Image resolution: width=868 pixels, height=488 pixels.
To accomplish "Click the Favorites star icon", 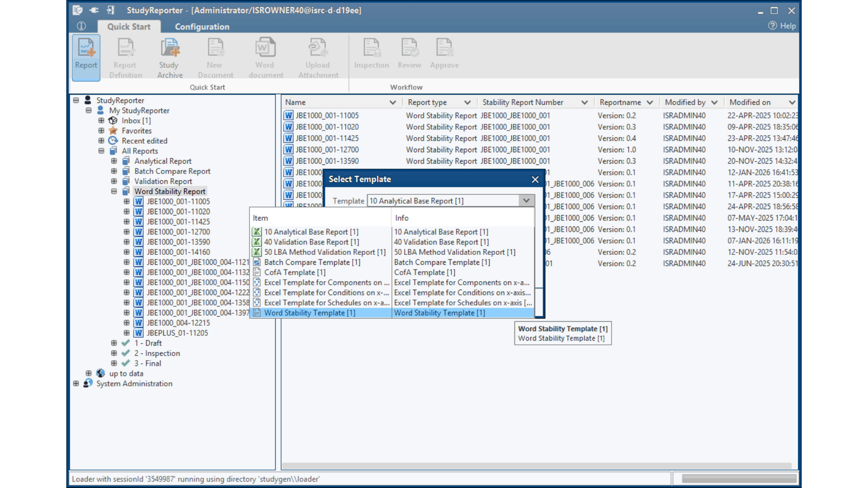I will [113, 131].
